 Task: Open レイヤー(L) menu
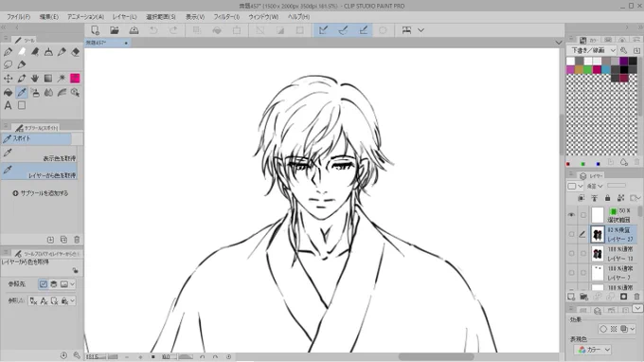(124, 17)
